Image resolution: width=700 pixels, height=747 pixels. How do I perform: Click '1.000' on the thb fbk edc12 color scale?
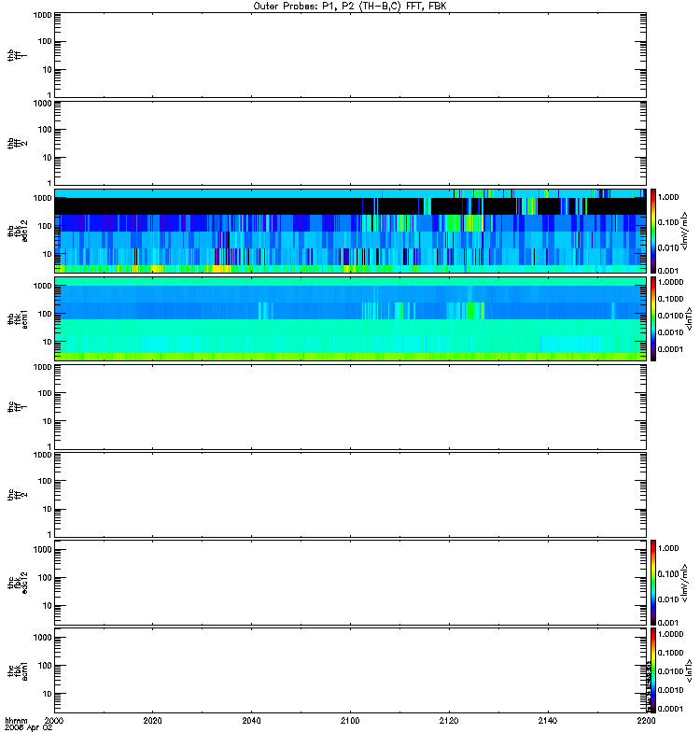click(667, 197)
